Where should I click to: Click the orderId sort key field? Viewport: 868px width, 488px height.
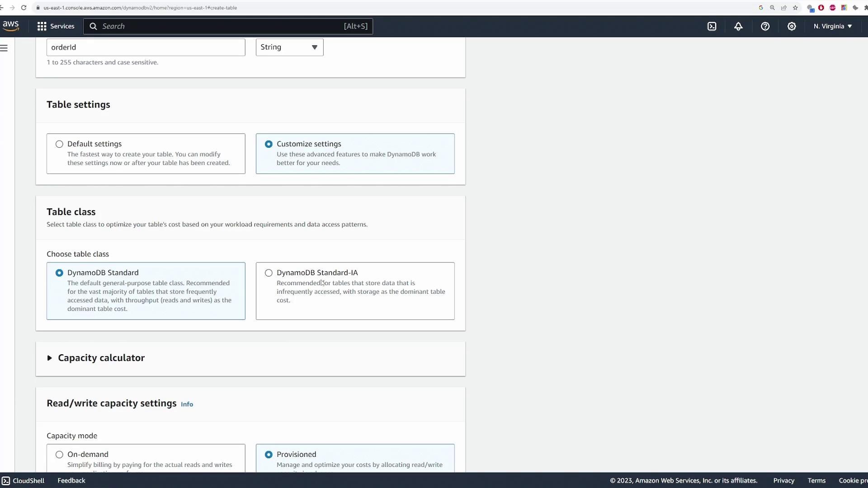(x=146, y=47)
